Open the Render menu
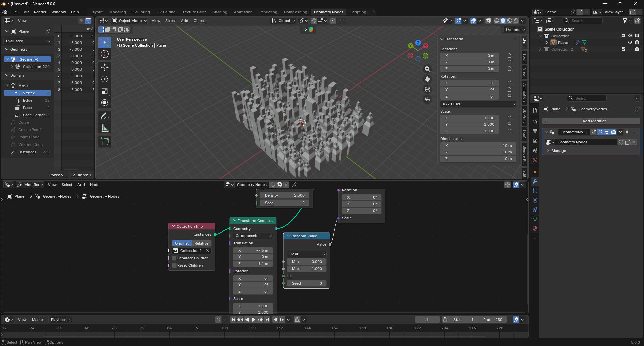The height and width of the screenshot is (346, 644). tap(40, 12)
